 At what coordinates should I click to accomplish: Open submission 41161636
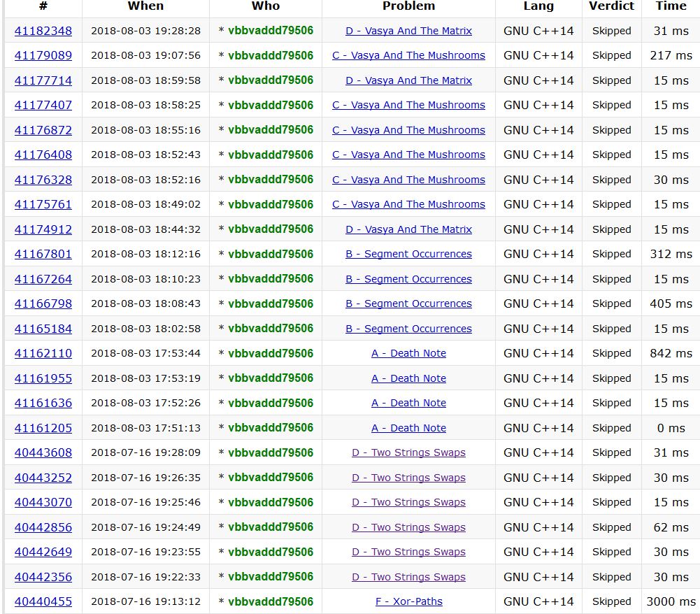pos(43,403)
